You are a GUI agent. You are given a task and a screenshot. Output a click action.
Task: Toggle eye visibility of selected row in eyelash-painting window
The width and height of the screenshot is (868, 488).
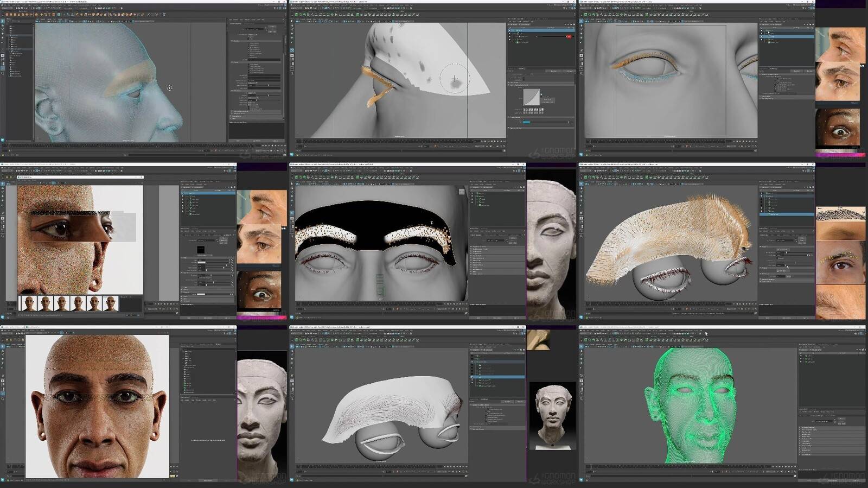[510, 30]
